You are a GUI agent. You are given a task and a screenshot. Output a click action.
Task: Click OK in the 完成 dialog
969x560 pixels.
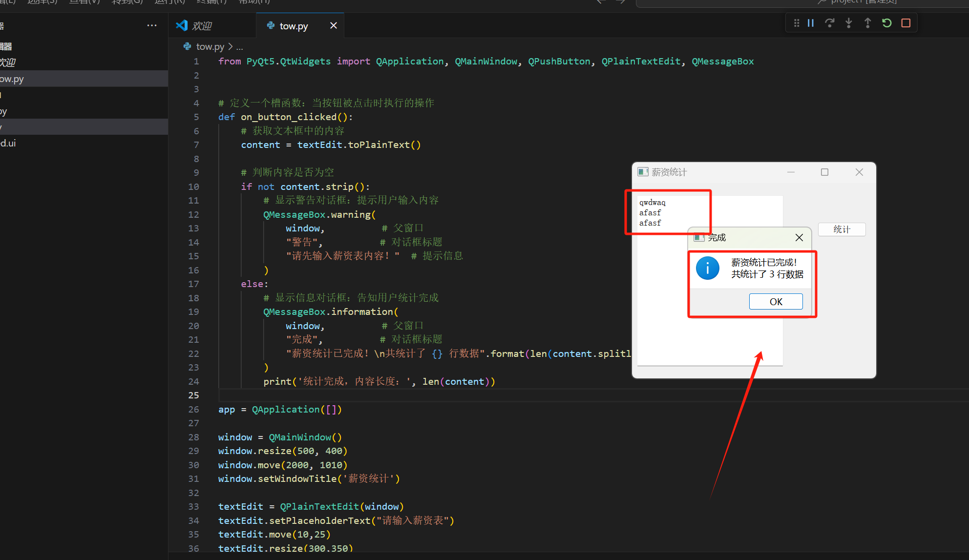776,302
